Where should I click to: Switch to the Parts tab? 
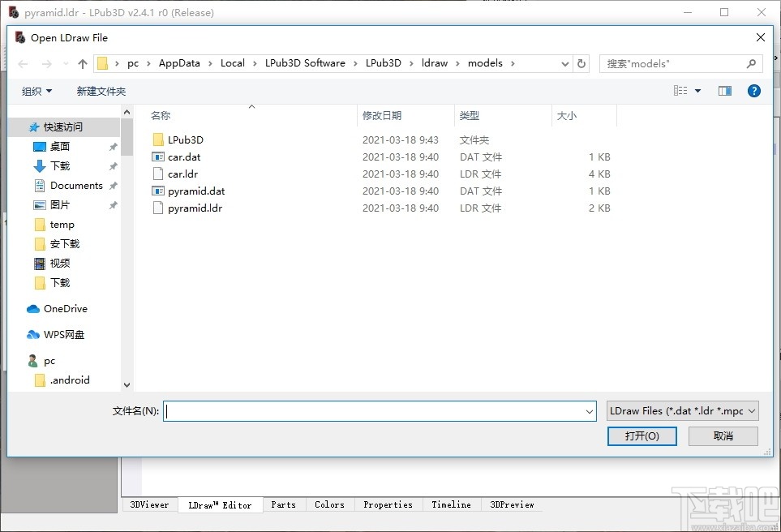(283, 504)
